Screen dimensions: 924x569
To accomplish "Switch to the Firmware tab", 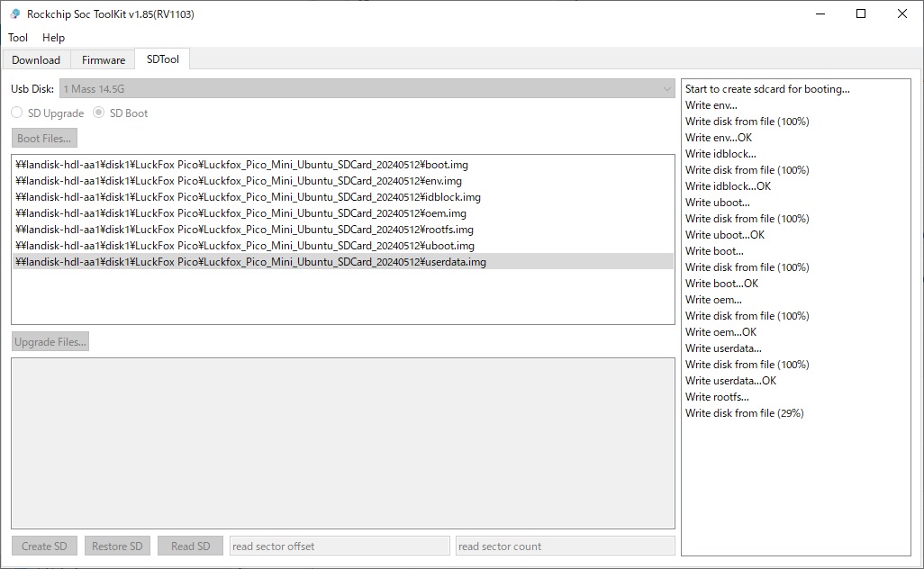I will [104, 60].
